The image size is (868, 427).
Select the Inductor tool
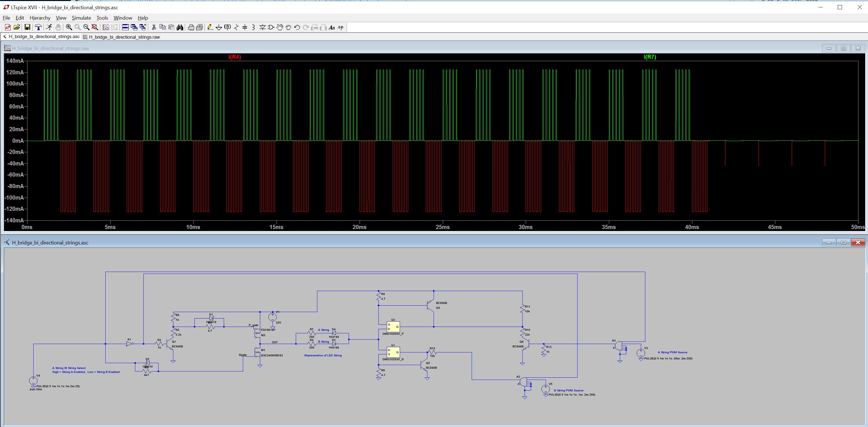coord(254,27)
